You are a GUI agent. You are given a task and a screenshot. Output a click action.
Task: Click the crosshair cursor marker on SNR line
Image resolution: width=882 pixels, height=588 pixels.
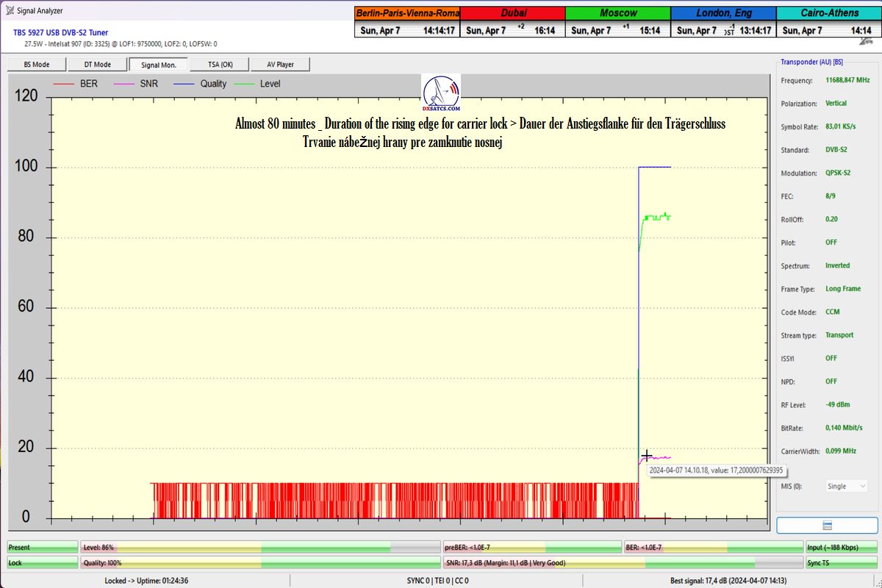(x=647, y=456)
